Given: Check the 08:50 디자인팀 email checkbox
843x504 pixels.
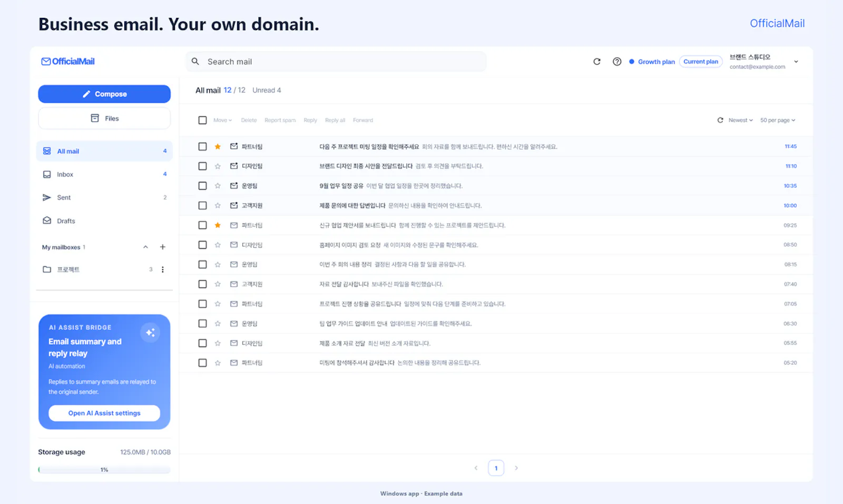Looking at the screenshot, I should 202,245.
